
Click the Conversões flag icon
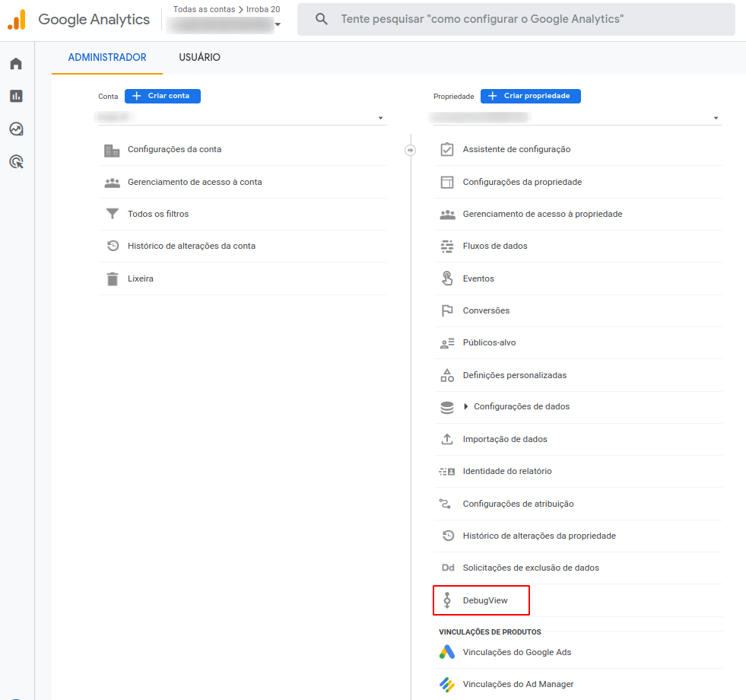pos(447,310)
